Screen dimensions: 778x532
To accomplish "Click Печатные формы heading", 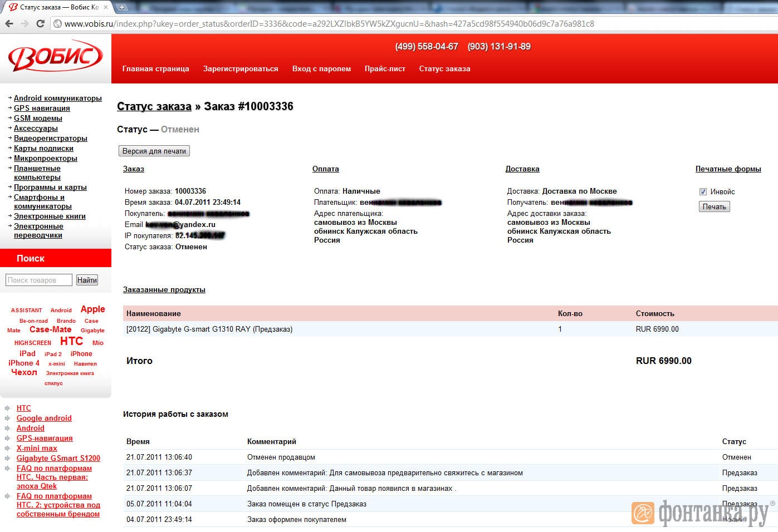I will click(x=728, y=169).
